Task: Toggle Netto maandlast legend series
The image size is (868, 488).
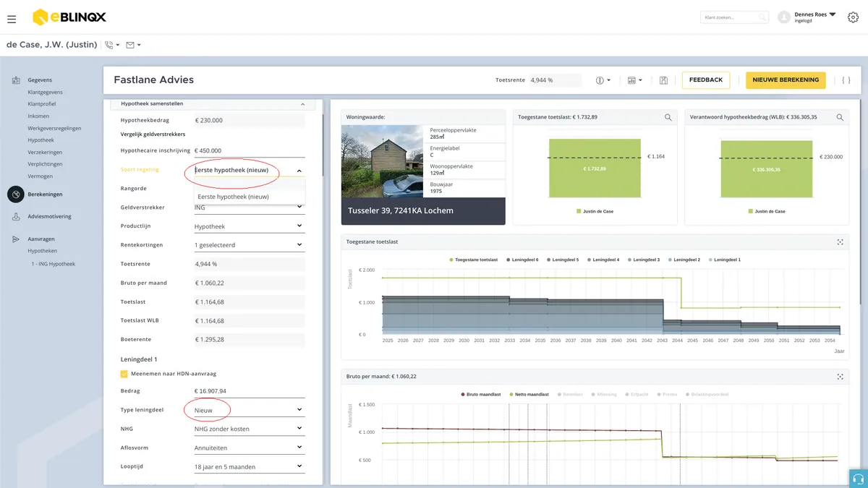Action: tap(529, 395)
